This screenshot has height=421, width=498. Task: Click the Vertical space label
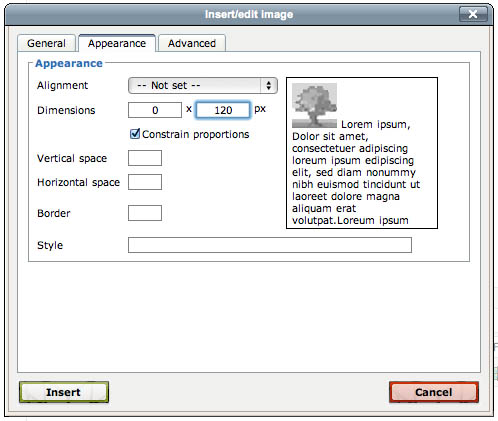coord(72,158)
